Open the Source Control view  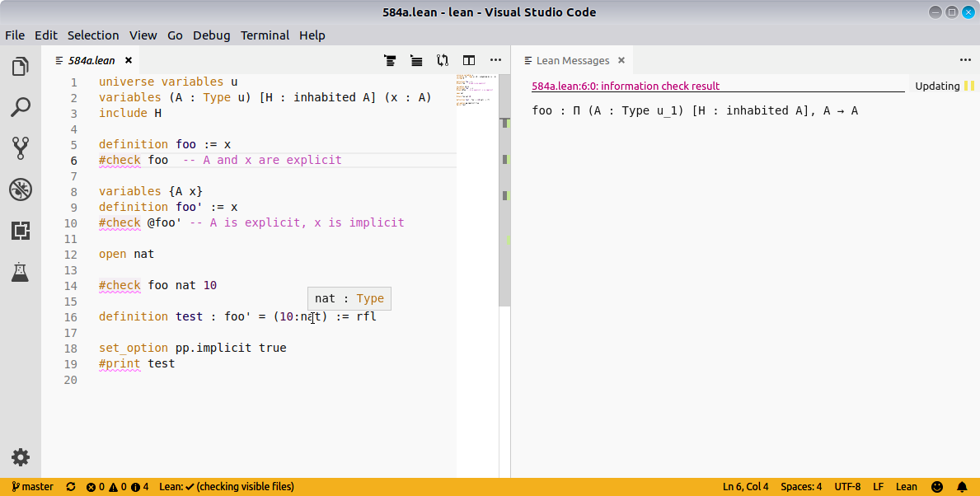pos(21,148)
